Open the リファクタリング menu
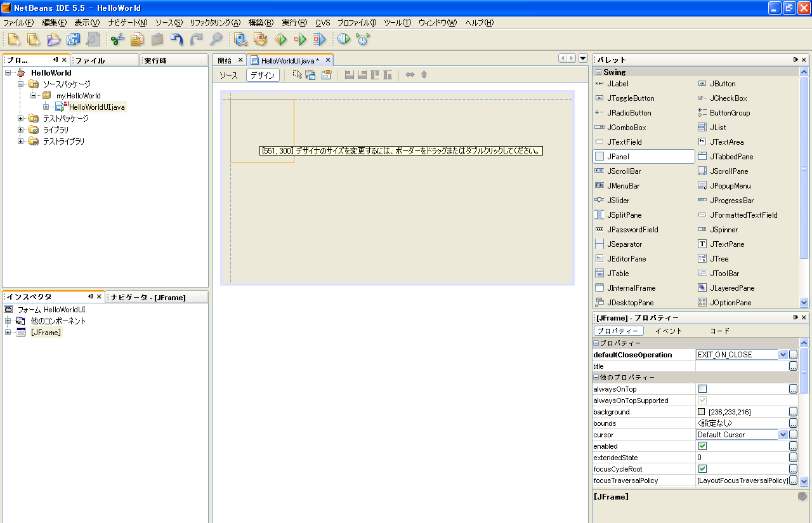 pos(215,23)
